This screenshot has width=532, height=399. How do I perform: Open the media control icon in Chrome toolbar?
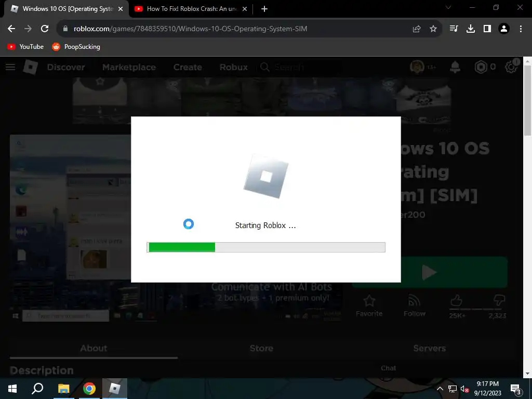(454, 29)
